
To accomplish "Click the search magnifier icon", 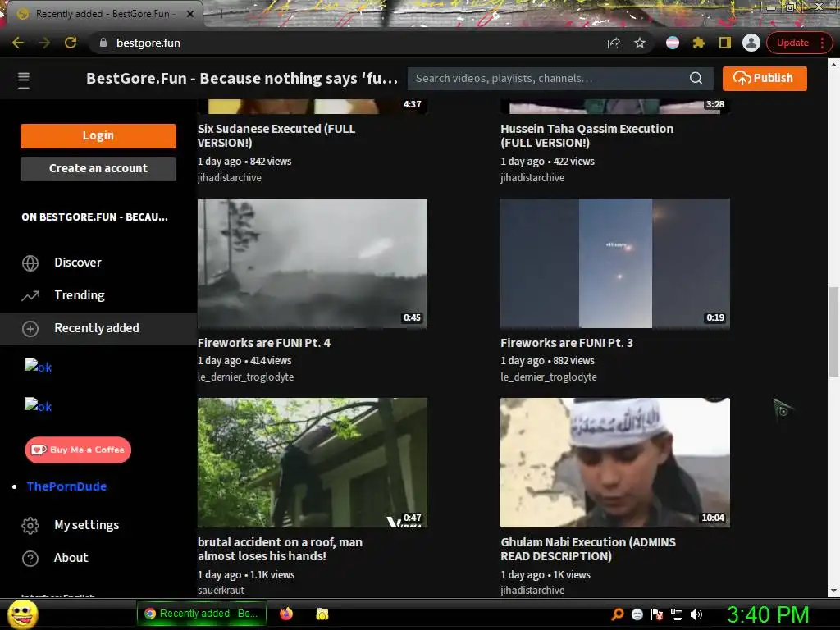I will coord(696,78).
